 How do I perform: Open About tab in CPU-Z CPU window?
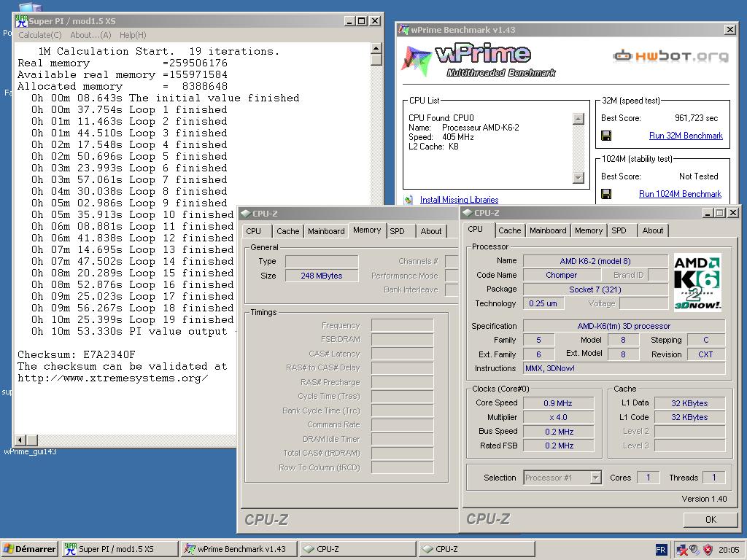point(653,230)
